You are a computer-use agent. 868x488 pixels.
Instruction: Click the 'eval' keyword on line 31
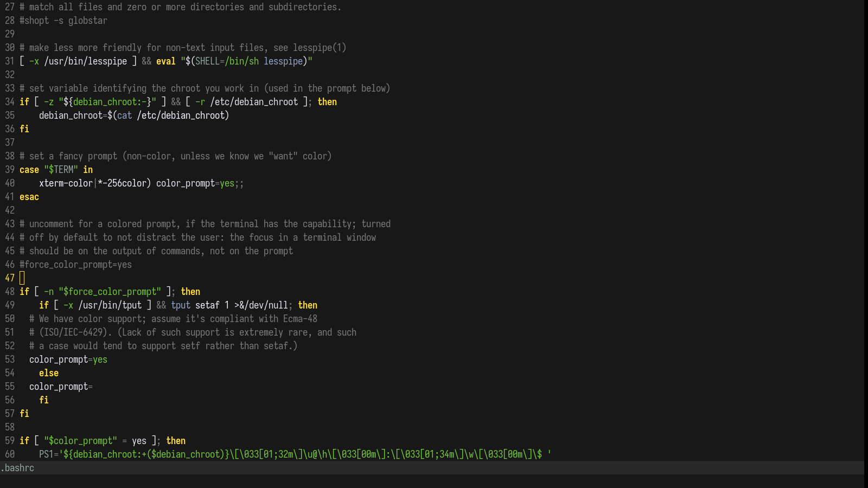click(x=166, y=61)
